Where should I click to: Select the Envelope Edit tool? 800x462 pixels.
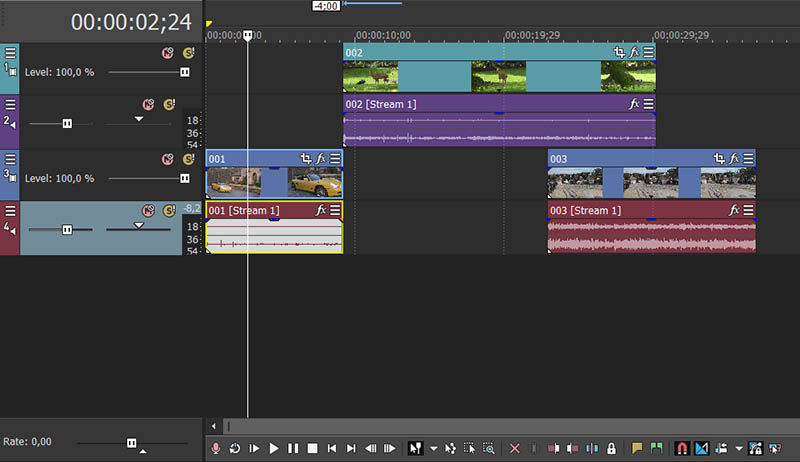[450, 448]
